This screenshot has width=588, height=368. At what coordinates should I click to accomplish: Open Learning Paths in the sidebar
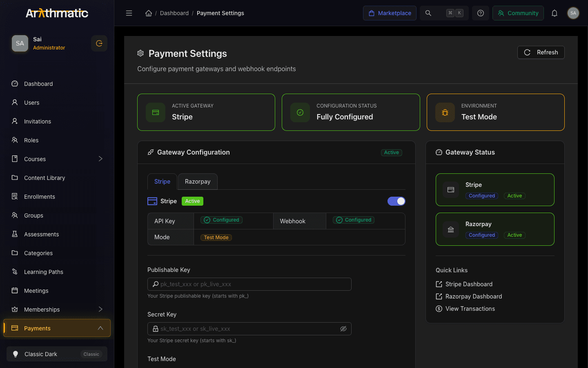point(57,272)
